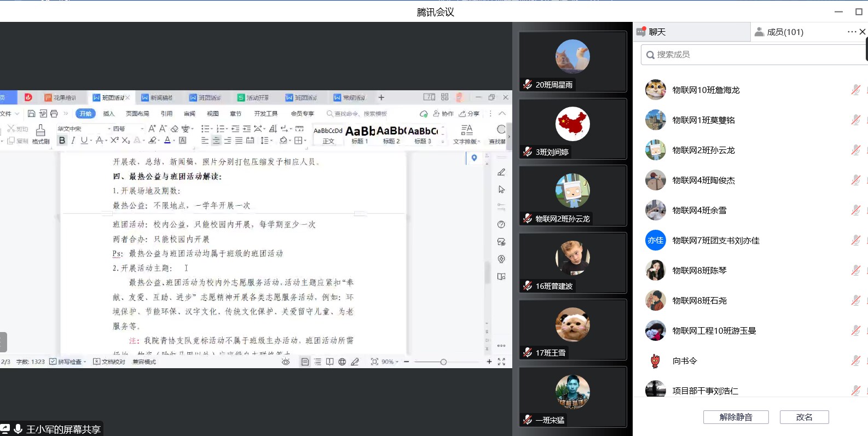This screenshot has width=868, height=436.
Task: Switch to the 页面布局 ribbon tab
Action: [x=137, y=114]
